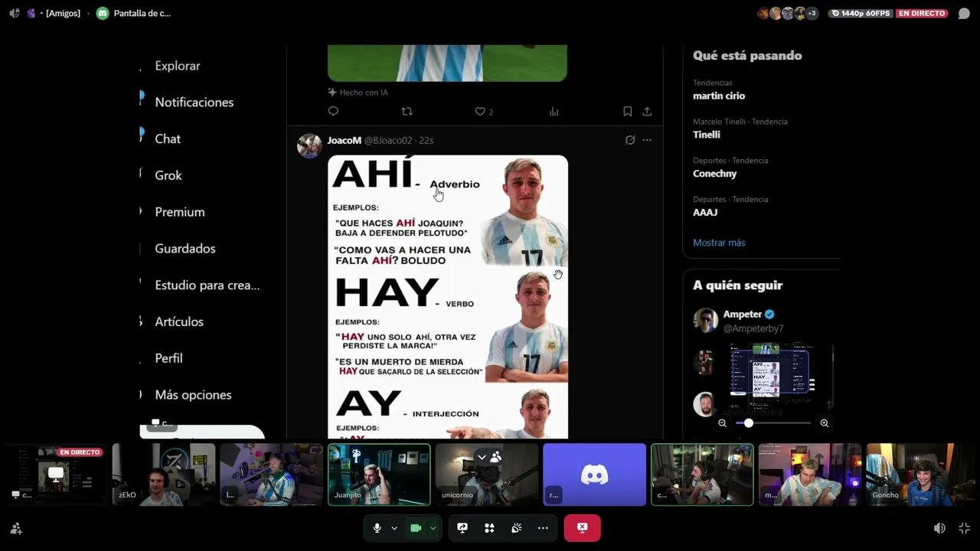
Task: Open the Tinelli trending topic
Action: 707,135
